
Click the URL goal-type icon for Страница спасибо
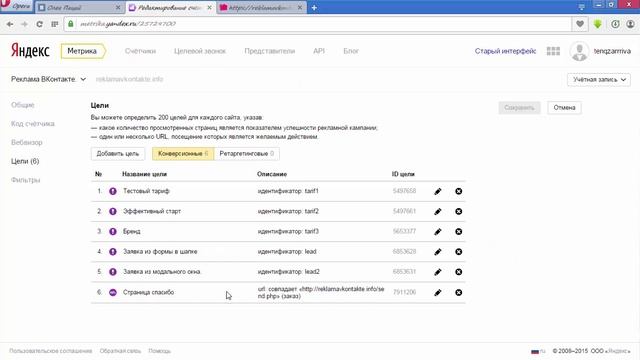coord(113,292)
